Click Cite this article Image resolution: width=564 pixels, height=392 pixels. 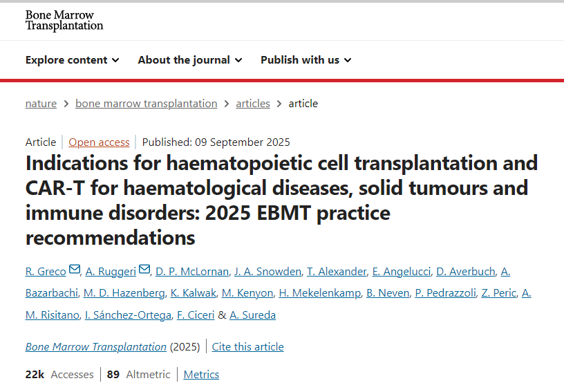click(x=248, y=347)
